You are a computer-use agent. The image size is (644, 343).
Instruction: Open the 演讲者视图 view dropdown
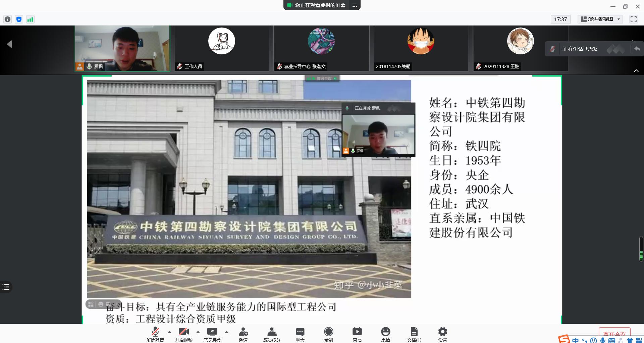tap(600, 19)
